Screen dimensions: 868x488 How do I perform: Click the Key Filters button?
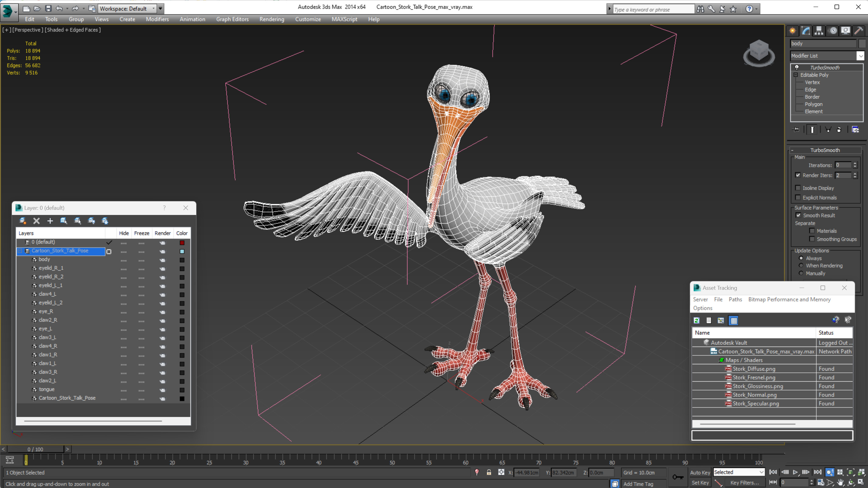point(745,483)
